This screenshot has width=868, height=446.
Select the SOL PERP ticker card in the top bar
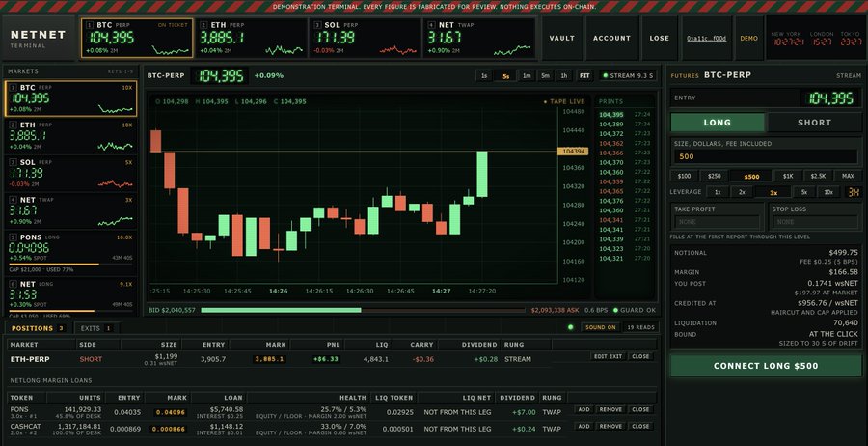click(x=365, y=38)
